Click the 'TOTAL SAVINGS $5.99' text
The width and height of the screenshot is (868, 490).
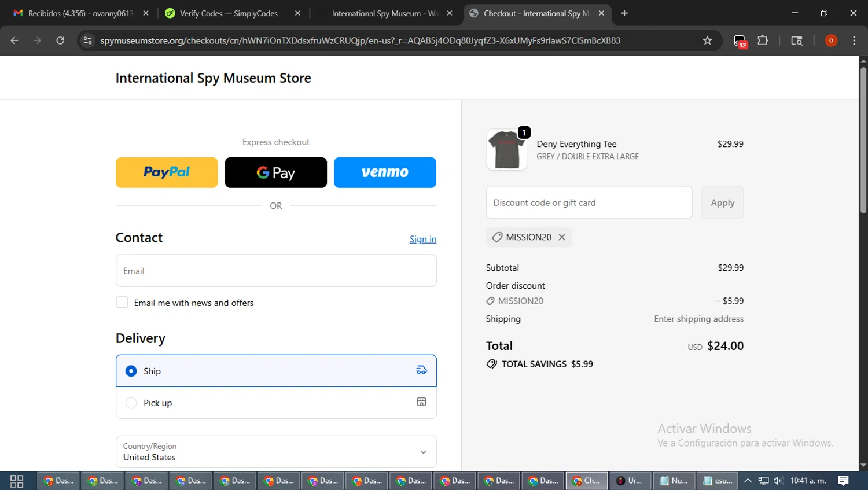click(547, 364)
